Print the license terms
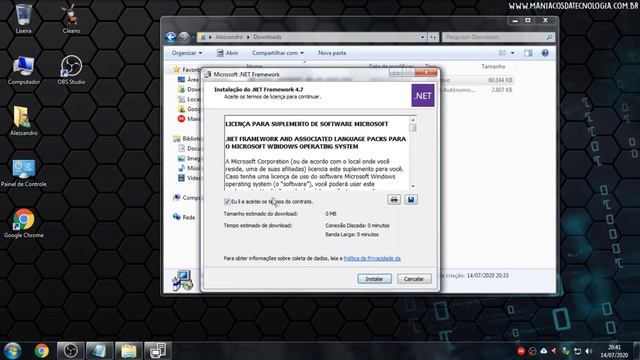 (394, 200)
